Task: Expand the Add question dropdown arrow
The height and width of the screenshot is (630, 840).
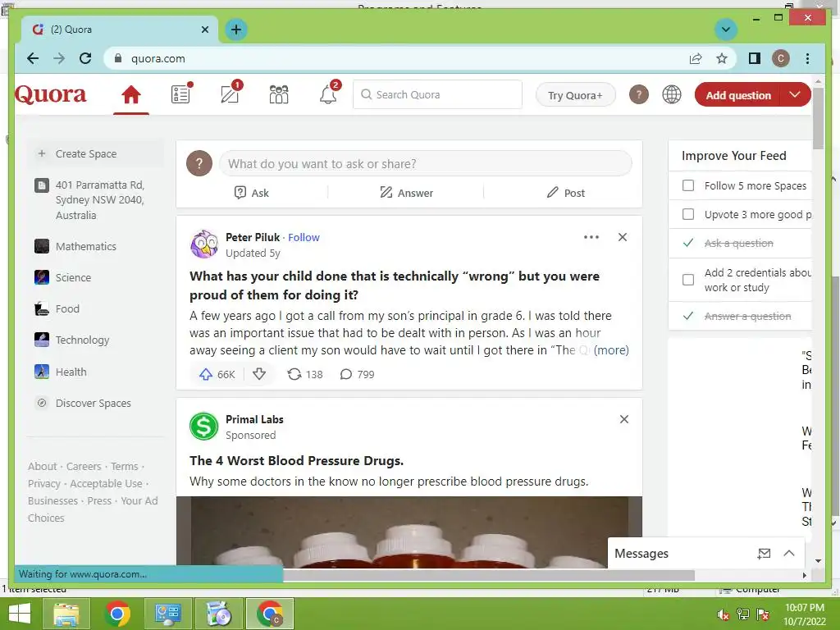Action: pyautogui.click(x=795, y=95)
